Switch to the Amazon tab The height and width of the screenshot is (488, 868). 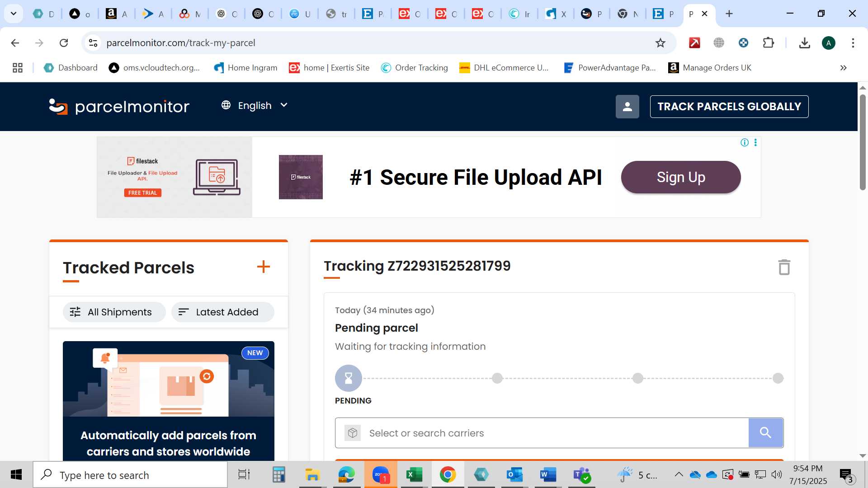click(x=117, y=14)
